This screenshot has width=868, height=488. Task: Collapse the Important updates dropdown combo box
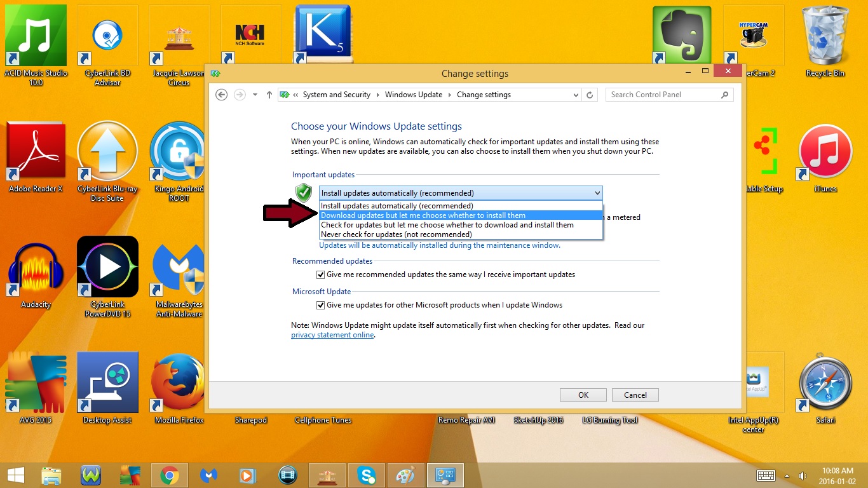(461, 193)
